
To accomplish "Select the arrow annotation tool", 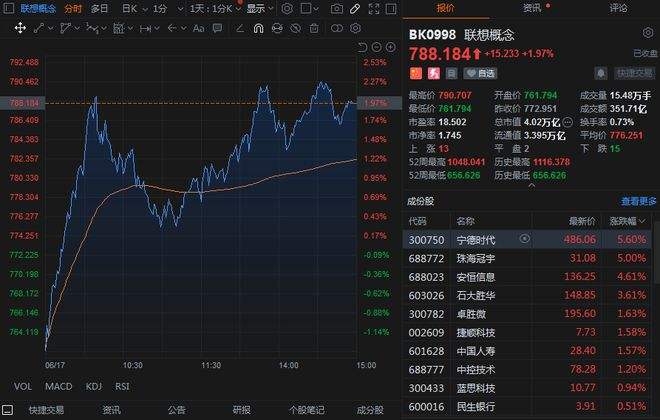I will click(x=172, y=28).
